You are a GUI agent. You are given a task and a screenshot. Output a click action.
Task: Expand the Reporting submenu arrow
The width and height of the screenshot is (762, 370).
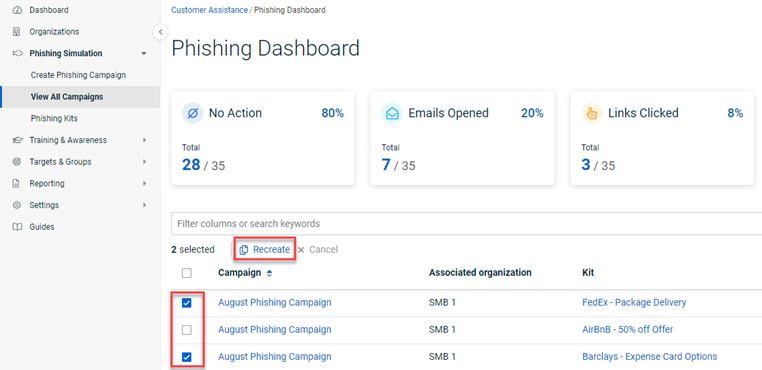(x=144, y=184)
